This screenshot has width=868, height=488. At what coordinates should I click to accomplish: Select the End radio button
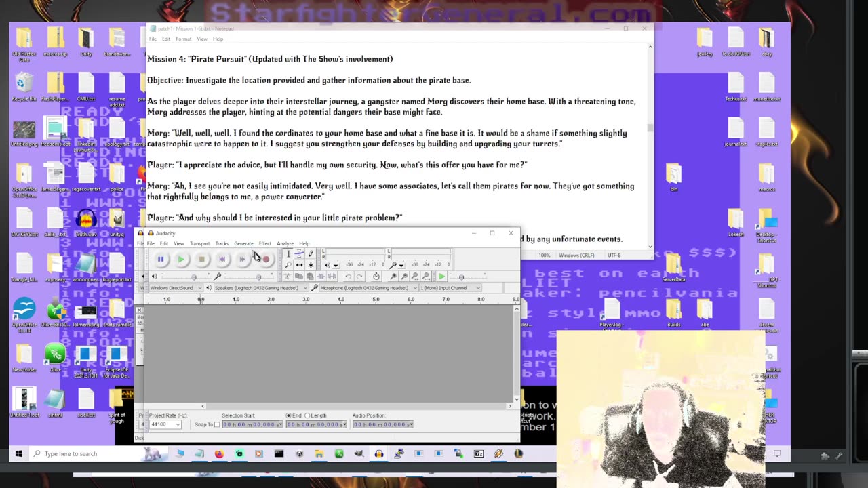(x=288, y=415)
